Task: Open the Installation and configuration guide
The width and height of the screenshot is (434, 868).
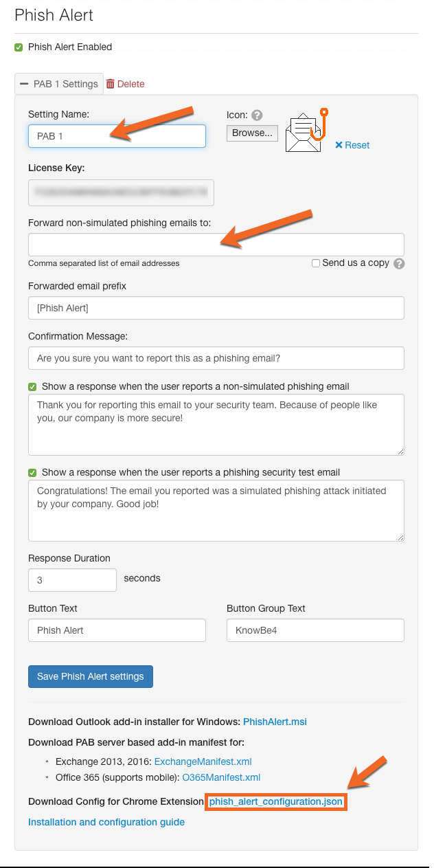Action: [106, 822]
